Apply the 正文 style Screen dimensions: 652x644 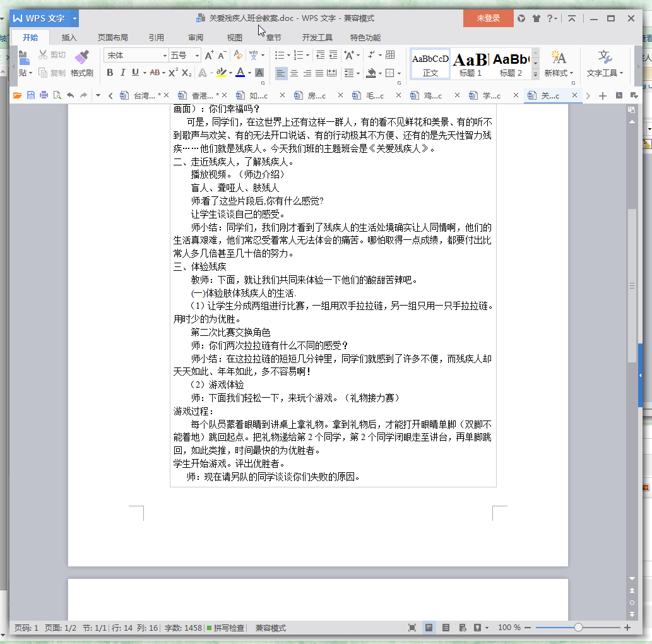click(430, 64)
